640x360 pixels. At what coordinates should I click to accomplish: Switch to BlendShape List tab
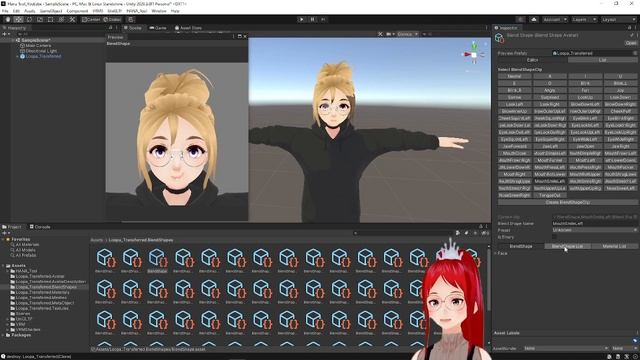[x=567, y=246]
